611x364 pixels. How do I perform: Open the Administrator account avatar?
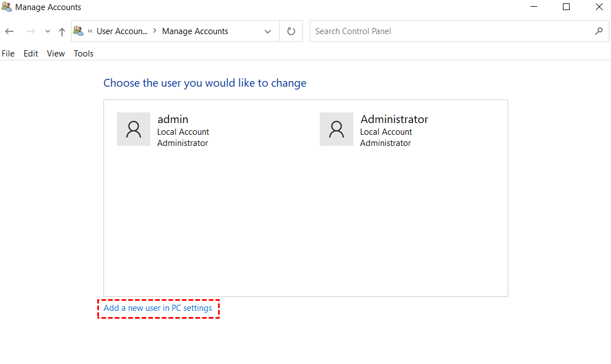click(337, 129)
